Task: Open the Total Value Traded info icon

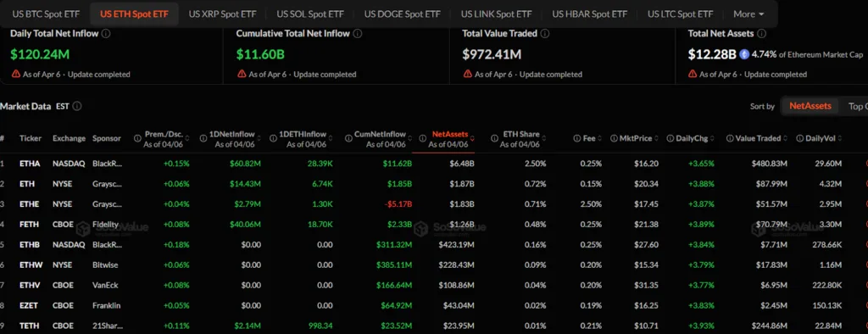Action: point(545,33)
